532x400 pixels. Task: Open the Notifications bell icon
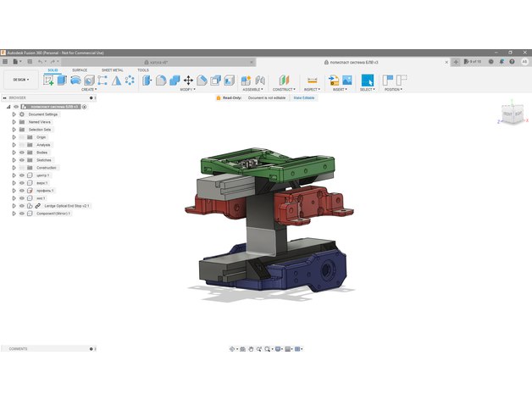point(502,62)
